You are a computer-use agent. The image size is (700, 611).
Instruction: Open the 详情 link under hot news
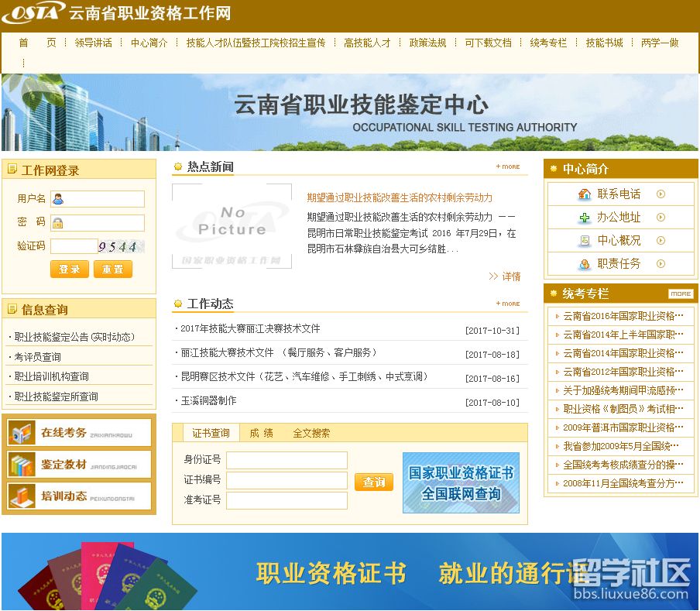pyautogui.click(x=511, y=276)
